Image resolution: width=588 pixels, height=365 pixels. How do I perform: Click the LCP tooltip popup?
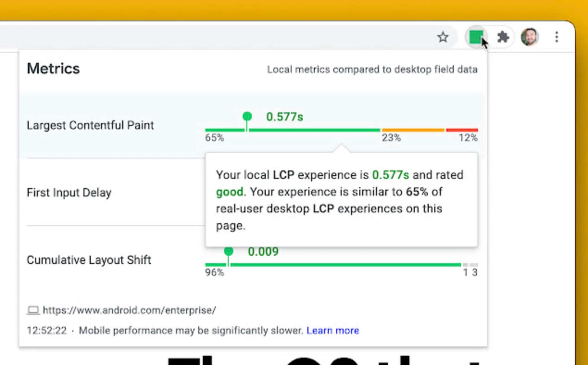click(x=341, y=200)
